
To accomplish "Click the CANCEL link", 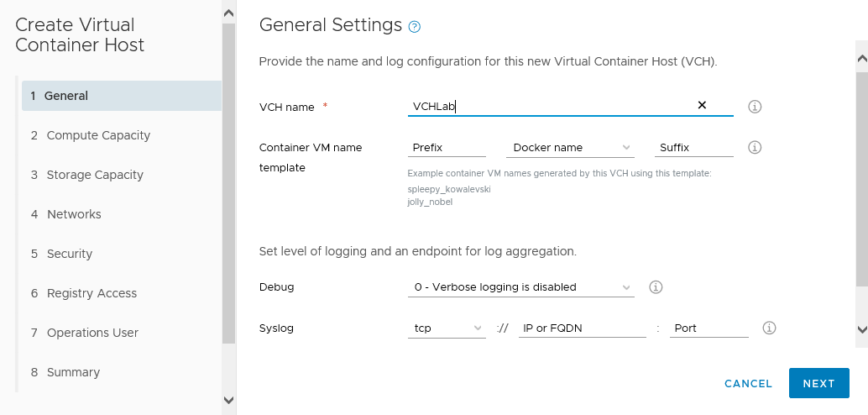I will [748, 383].
